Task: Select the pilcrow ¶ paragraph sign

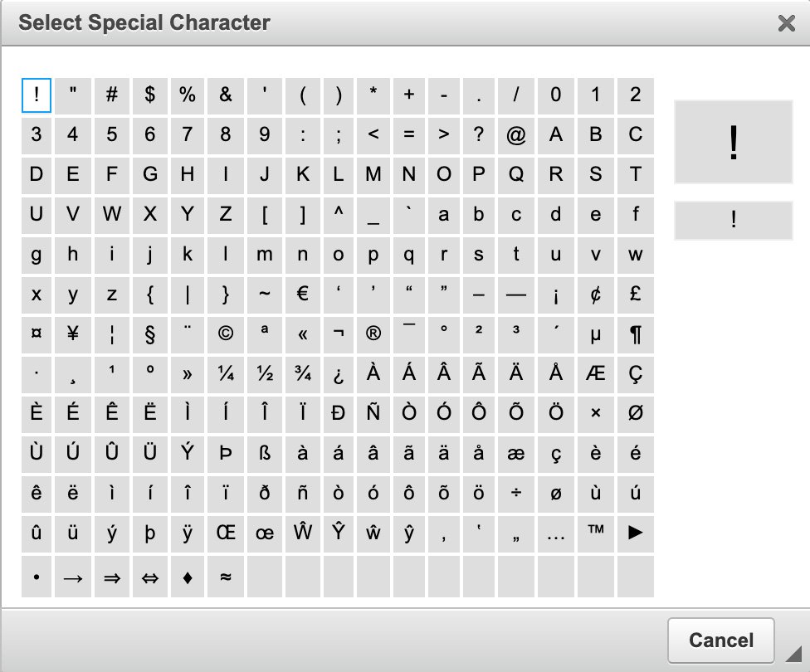Action: (x=636, y=334)
